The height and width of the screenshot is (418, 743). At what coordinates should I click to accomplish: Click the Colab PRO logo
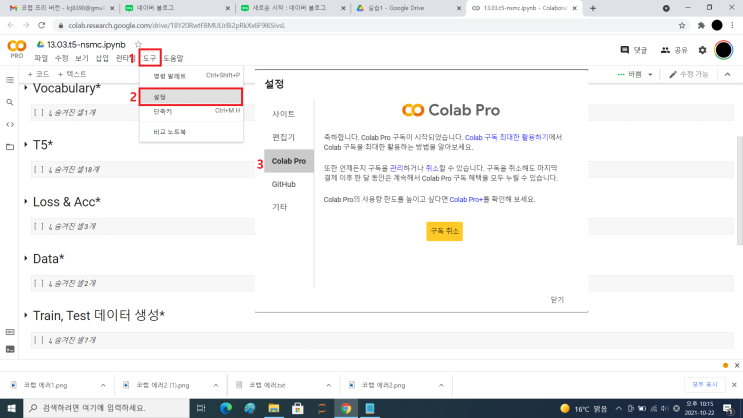coord(17,49)
